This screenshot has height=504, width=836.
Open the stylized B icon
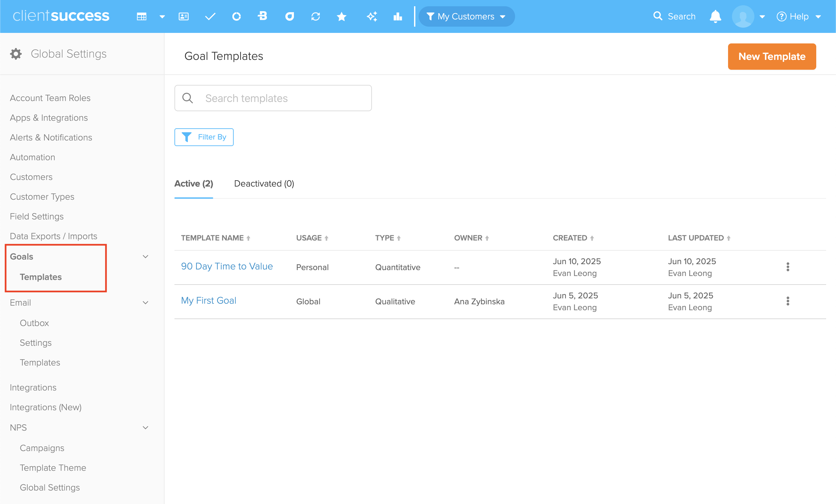click(262, 16)
